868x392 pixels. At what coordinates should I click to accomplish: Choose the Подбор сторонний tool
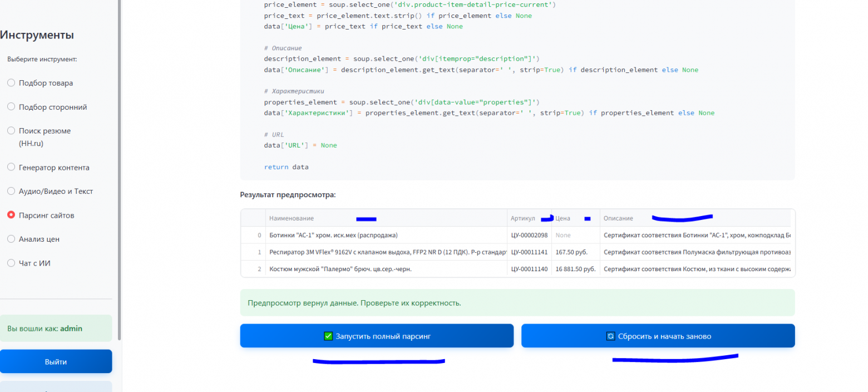11,107
